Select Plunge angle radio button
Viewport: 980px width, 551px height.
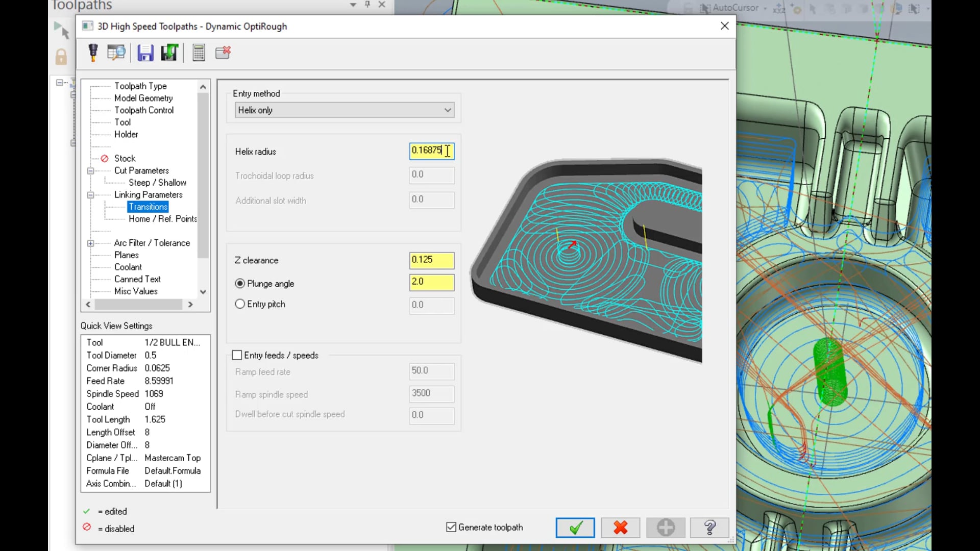(239, 283)
